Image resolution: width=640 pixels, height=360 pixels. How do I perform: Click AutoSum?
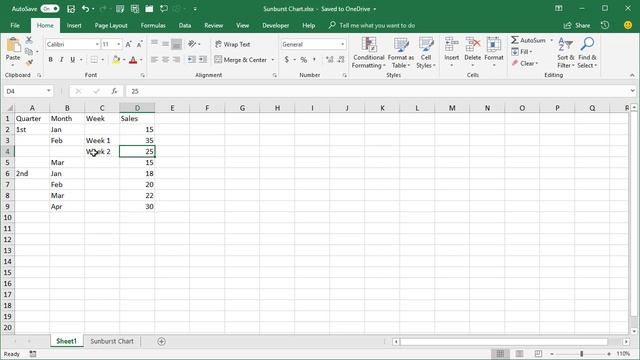528,40
